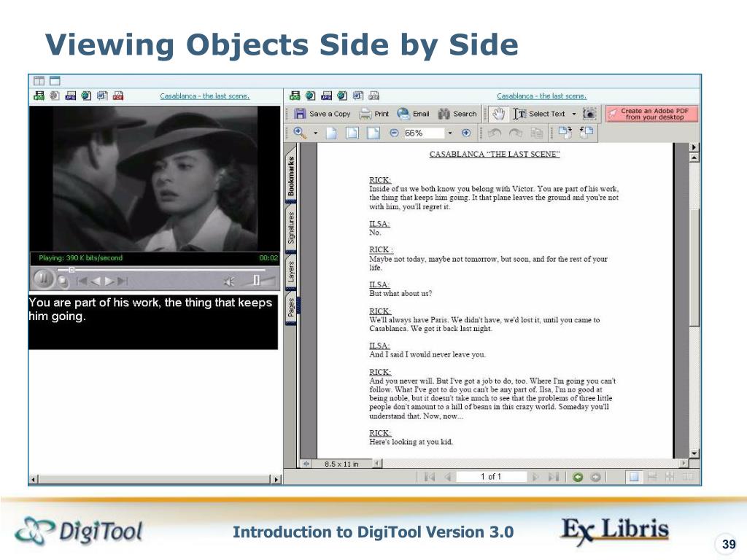Image resolution: width=747 pixels, height=560 pixels.
Task: Open the Pages side tab
Action: click(290, 308)
